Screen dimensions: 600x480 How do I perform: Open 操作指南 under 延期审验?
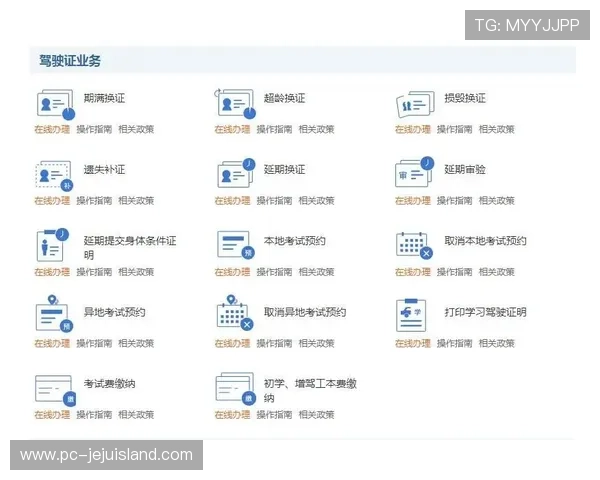pos(455,201)
